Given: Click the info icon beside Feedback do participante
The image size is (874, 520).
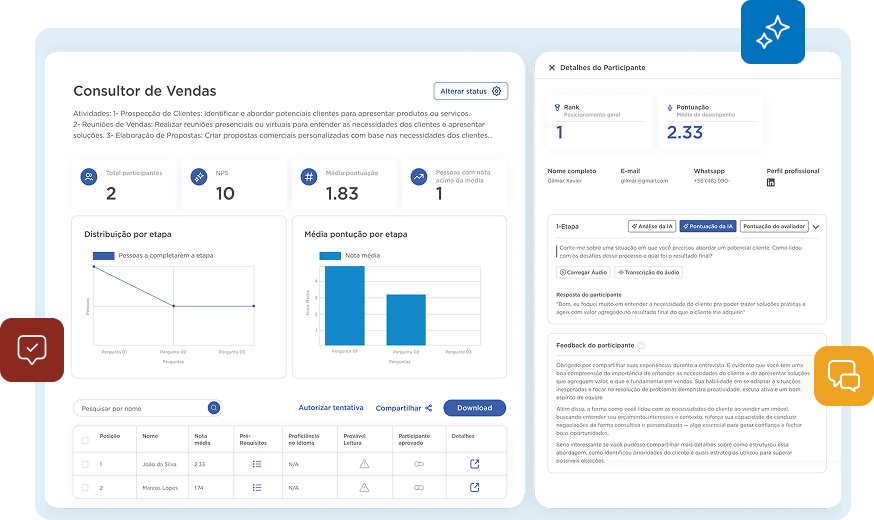Looking at the screenshot, I should (x=641, y=345).
